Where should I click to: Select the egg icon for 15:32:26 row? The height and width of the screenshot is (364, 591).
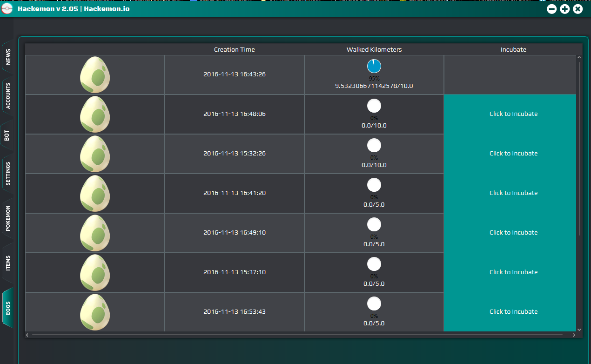point(95,154)
